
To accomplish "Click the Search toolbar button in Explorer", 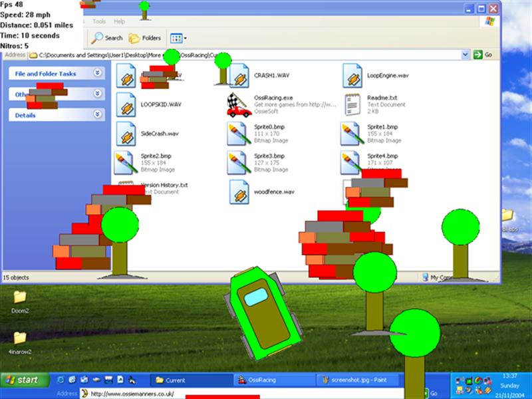I will pos(107,38).
